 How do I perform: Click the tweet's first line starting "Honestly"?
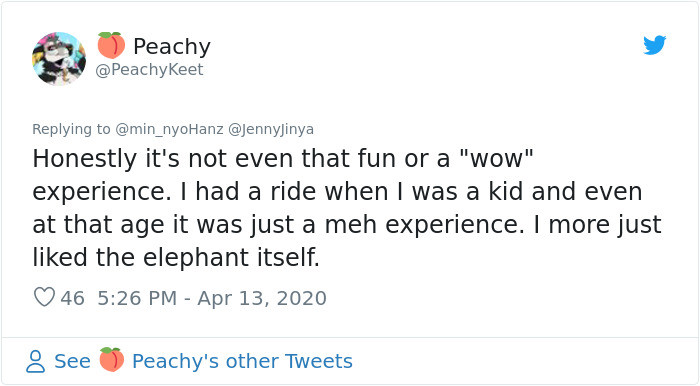pyautogui.click(x=283, y=158)
